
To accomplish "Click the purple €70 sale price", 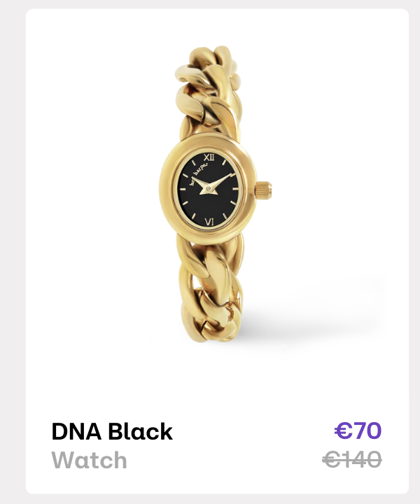I will click(358, 430).
